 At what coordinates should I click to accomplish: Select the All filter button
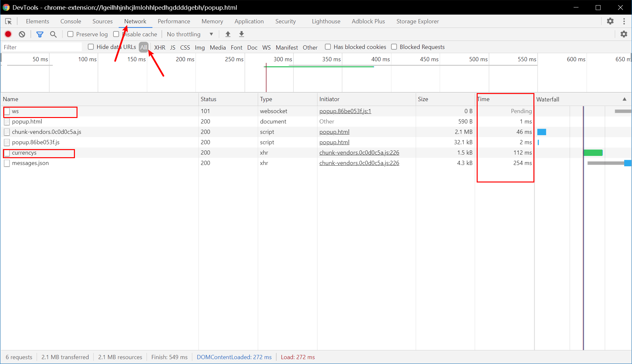[x=144, y=47]
